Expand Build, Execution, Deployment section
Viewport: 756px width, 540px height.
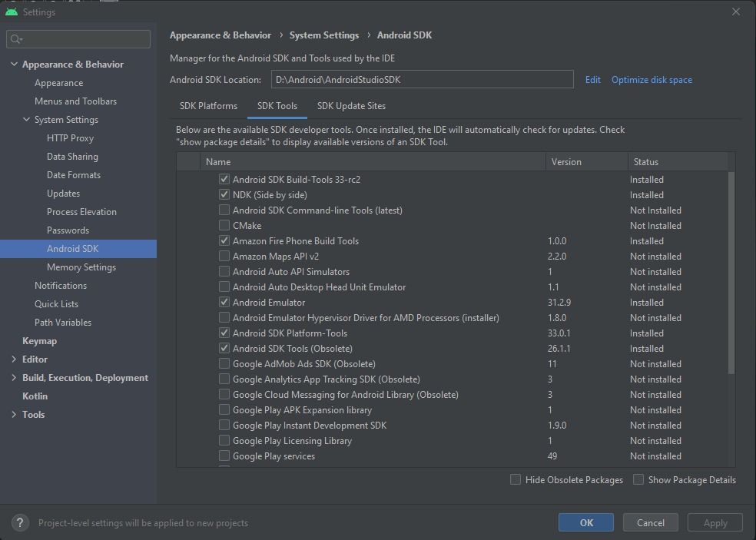[14, 378]
